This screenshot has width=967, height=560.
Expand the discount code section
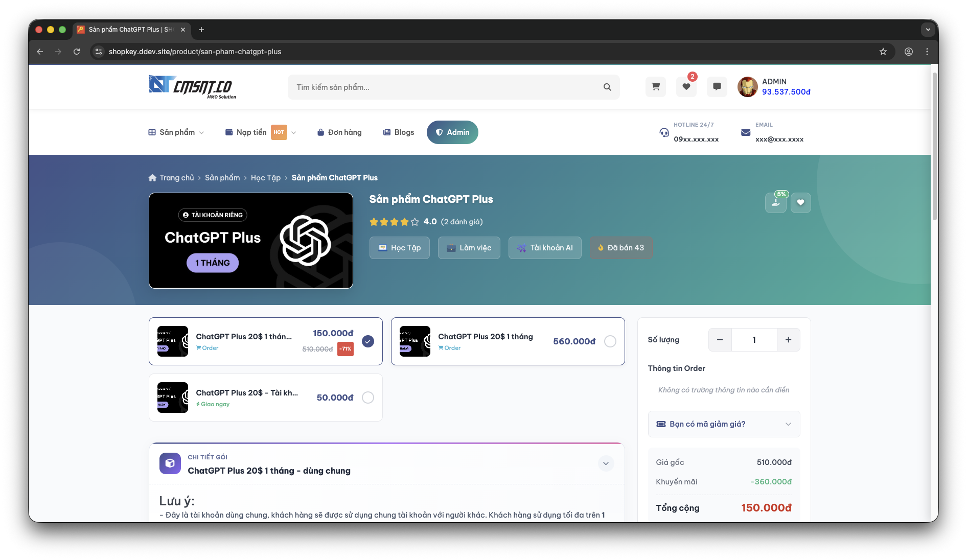pos(723,424)
